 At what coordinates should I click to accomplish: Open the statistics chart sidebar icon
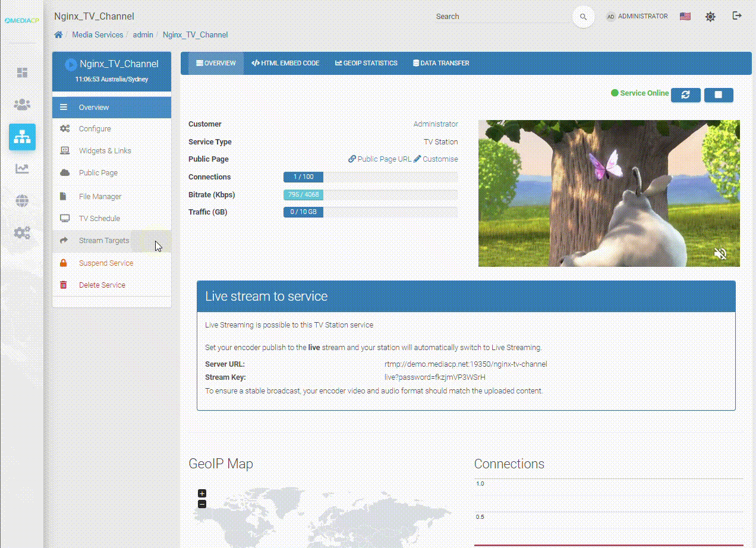point(22,169)
